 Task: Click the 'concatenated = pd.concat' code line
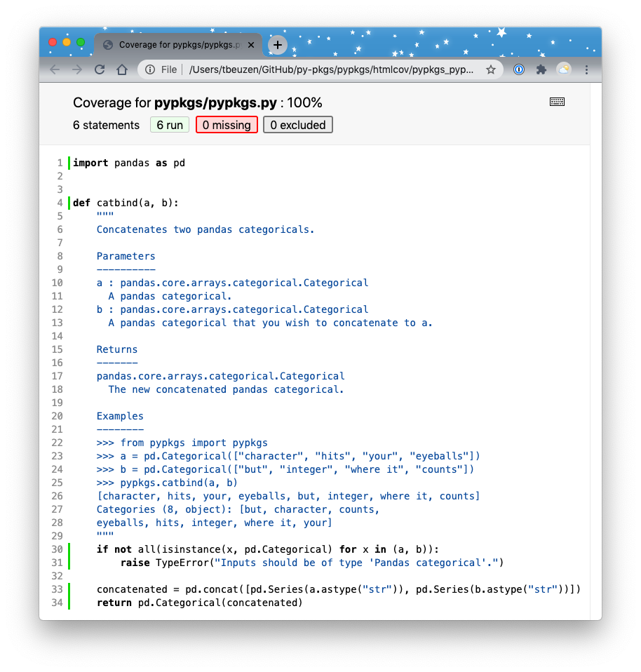(339, 589)
